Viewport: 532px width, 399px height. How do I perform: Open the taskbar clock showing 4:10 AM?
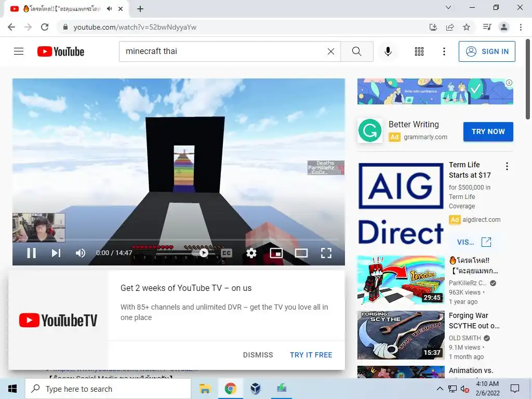click(x=487, y=389)
